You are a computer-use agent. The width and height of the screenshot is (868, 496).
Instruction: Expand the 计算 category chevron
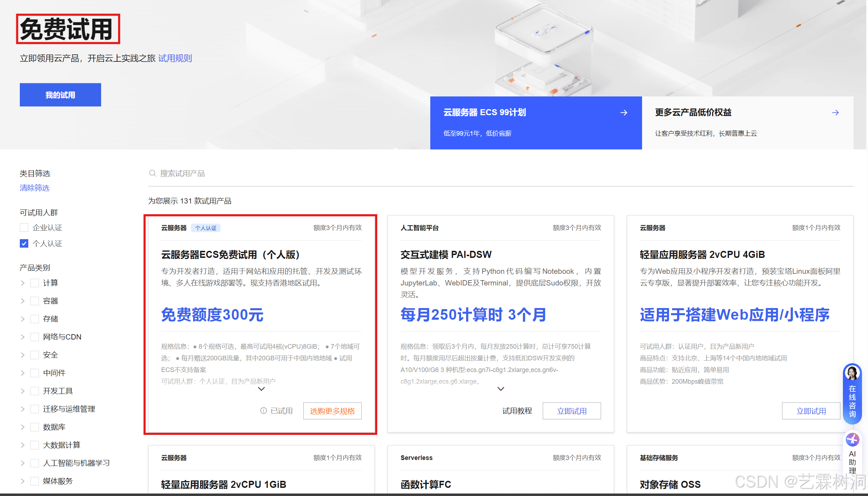(23, 283)
